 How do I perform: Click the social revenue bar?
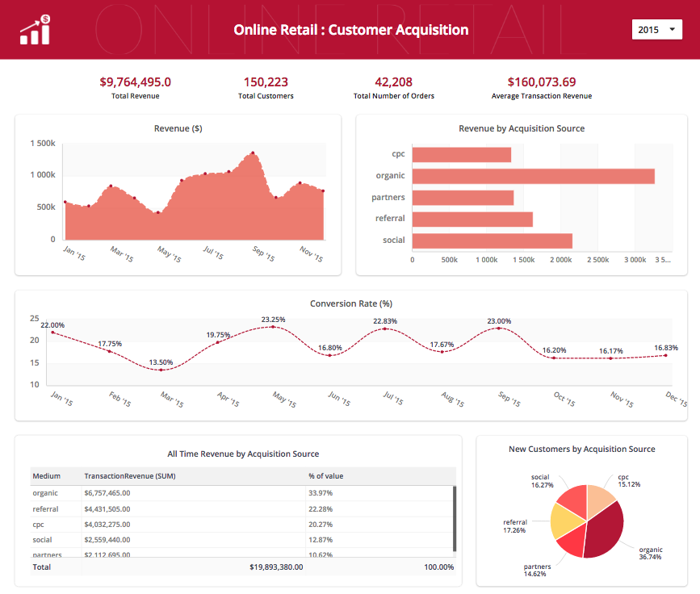click(x=492, y=241)
